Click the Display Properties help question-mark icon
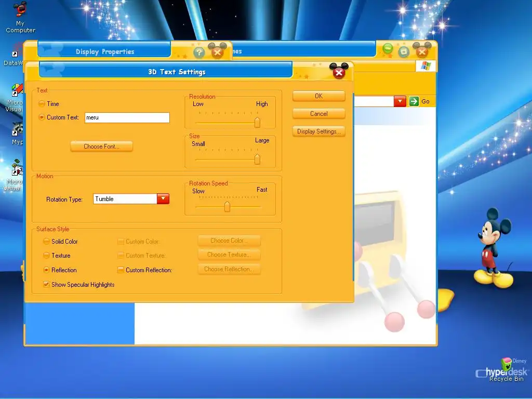The height and width of the screenshot is (399, 532). pyautogui.click(x=199, y=52)
